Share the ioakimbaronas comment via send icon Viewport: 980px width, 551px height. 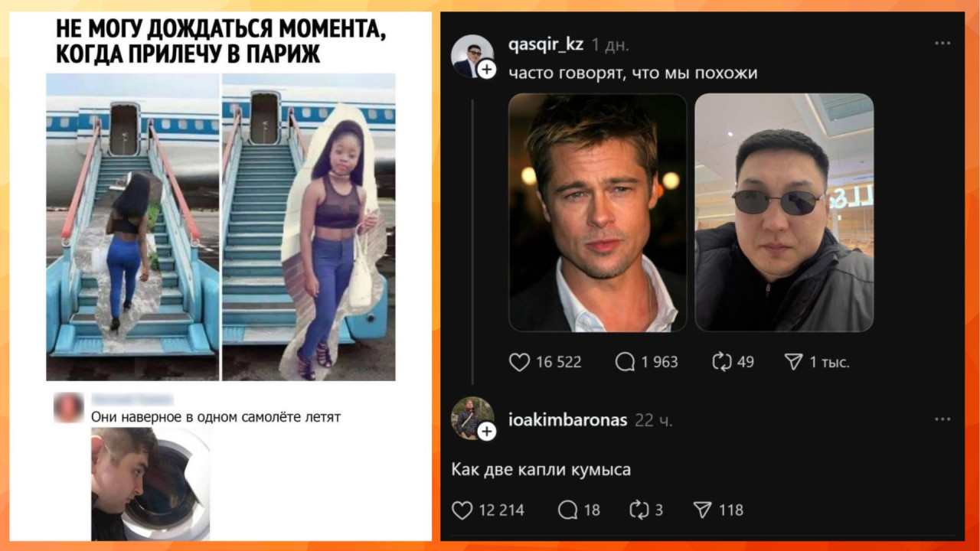tap(702, 510)
